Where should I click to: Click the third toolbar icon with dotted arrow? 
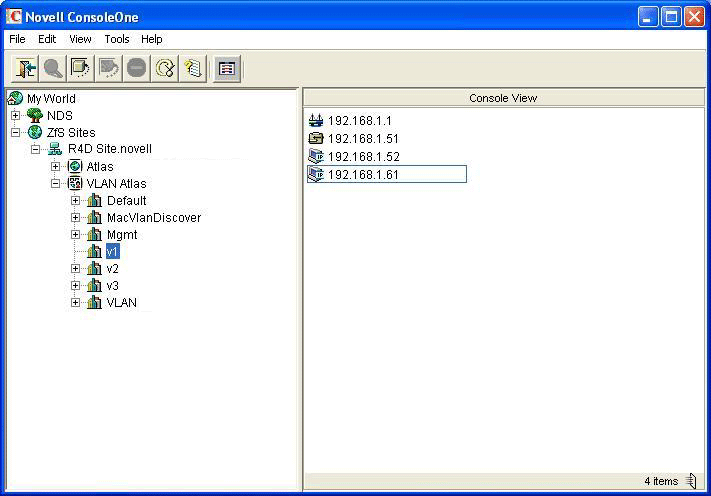(x=81, y=68)
